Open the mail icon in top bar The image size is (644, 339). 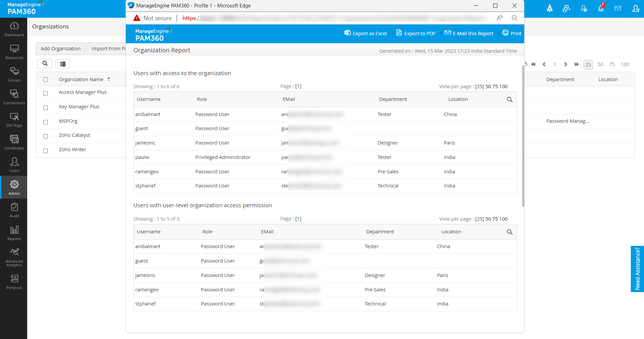click(618, 8)
